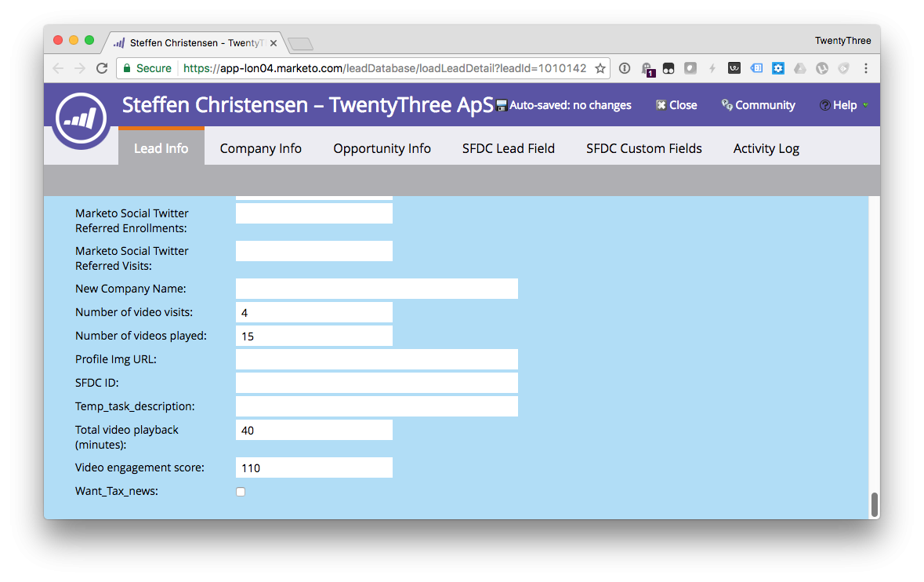Click the vertical scrollbar thumb
The height and width of the screenshot is (582, 924).
pos(875,505)
